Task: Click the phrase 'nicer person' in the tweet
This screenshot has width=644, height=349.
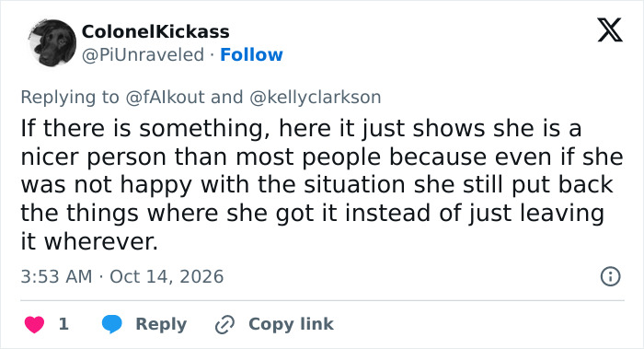Action: [93, 157]
